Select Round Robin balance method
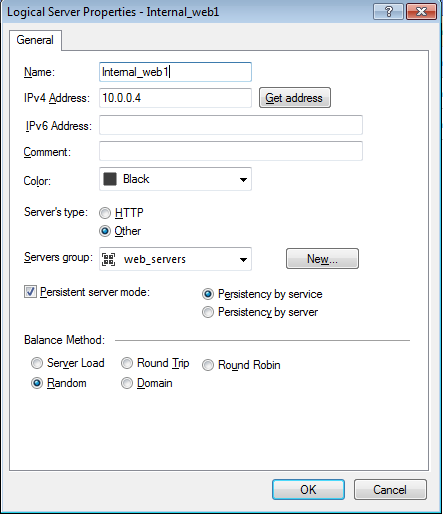The image size is (443, 515). 208,365
